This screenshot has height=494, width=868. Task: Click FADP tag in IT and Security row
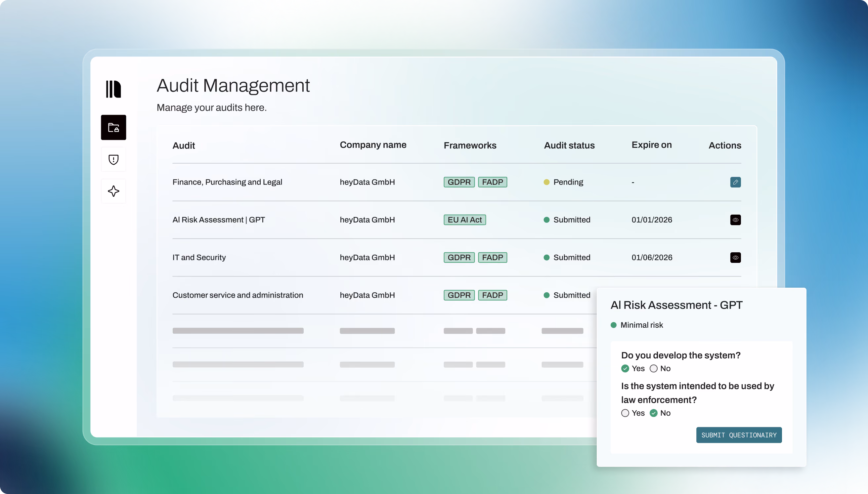click(x=492, y=258)
